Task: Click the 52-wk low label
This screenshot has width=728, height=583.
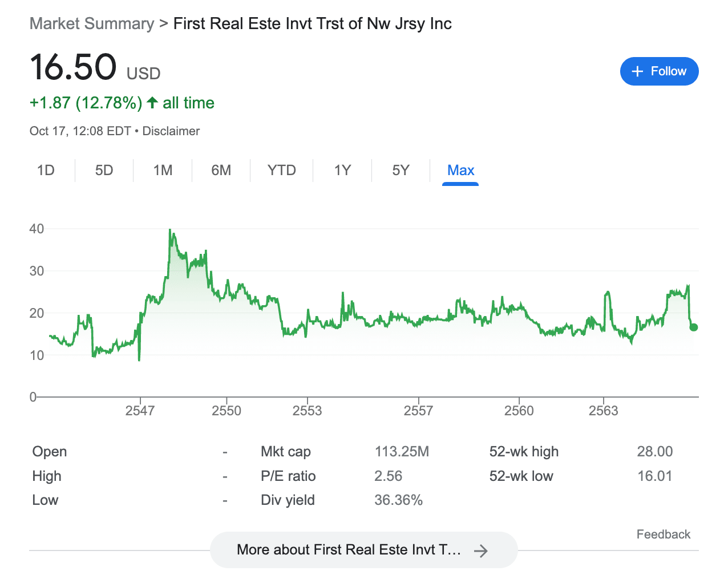Action: (x=521, y=476)
